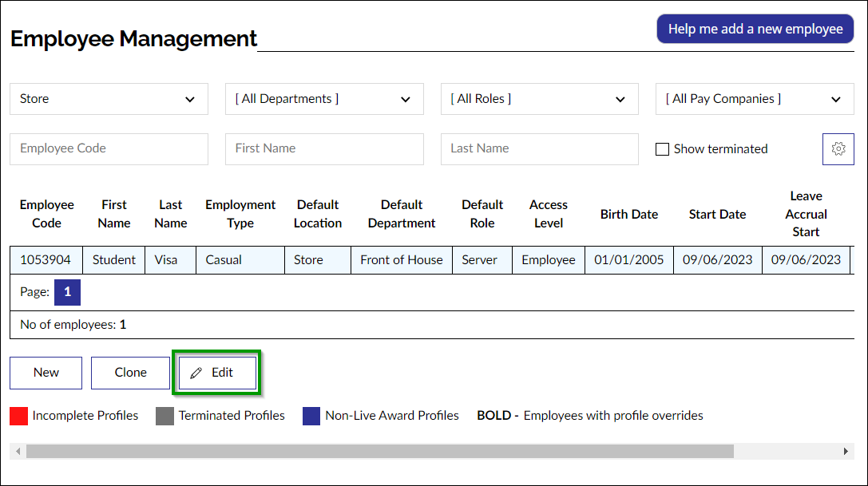This screenshot has width=868, height=486.
Task: Open the All Pay Companies dropdown
Action: (x=754, y=98)
